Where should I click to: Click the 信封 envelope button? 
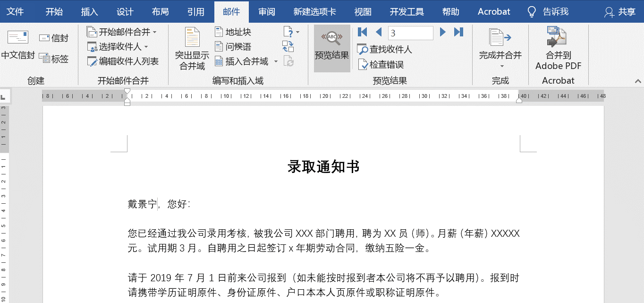point(53,38)
